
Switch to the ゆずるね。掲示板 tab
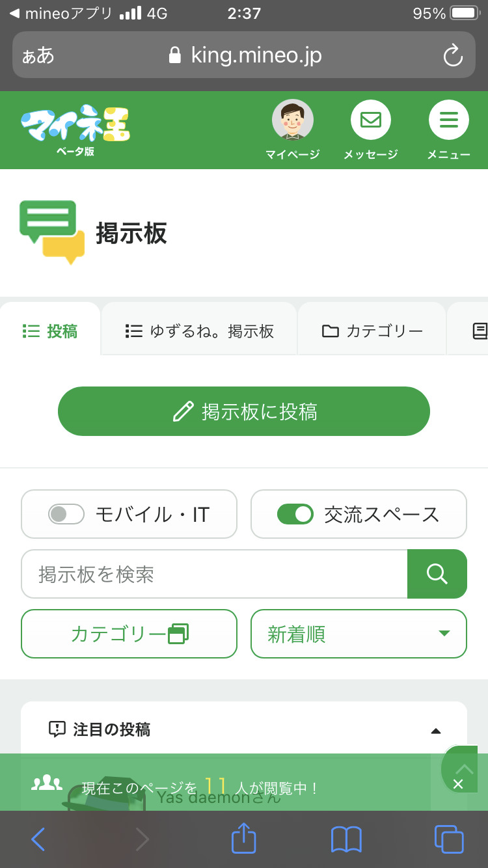tap(199, 331)
